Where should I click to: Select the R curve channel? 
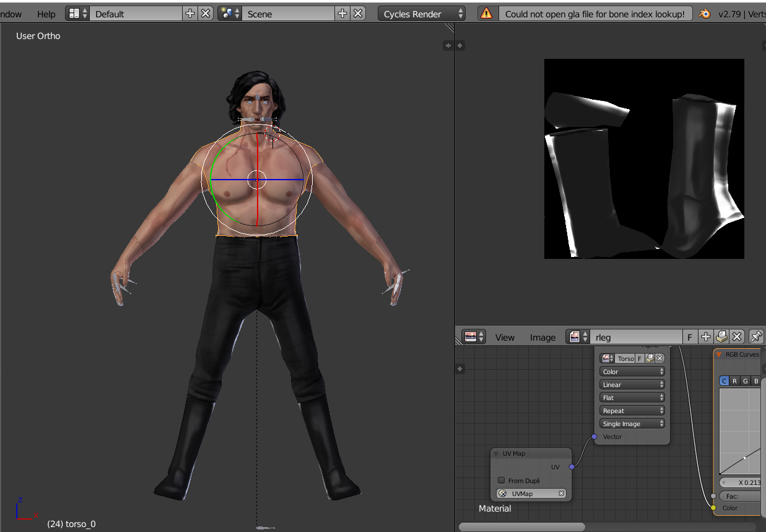(735, 381)
